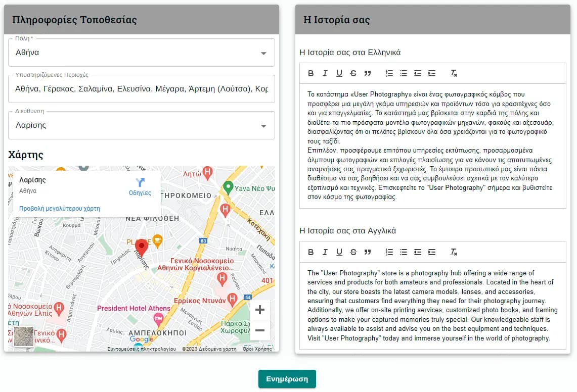Screen dimensions: 577x392
Task: Toggle underline in English story editor
Action: click(339, 252)
